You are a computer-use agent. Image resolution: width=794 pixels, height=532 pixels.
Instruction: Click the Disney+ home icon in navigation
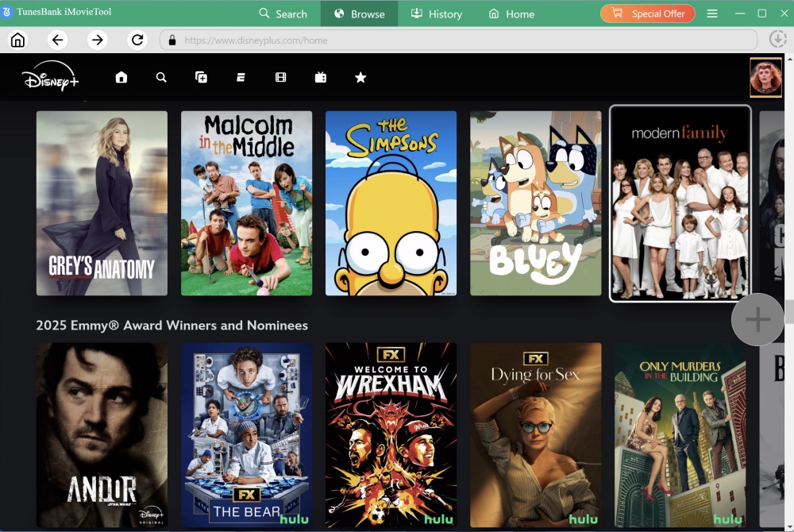(x=121, y=77)
